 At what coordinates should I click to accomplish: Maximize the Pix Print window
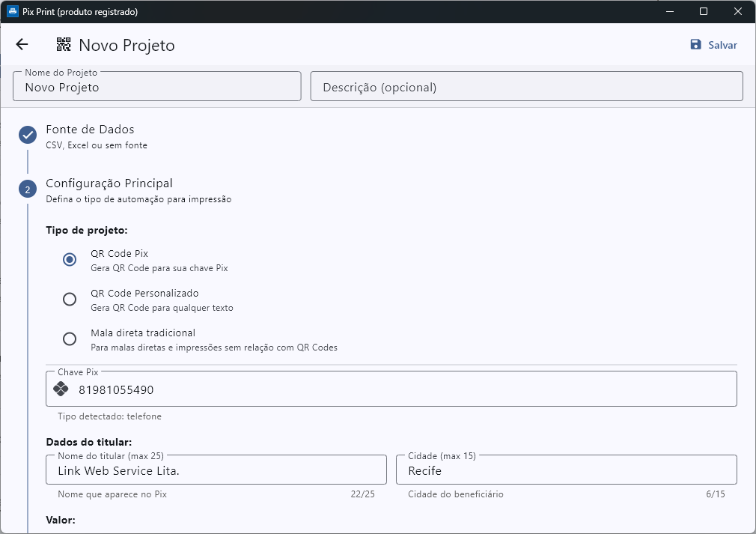(704, 11)
